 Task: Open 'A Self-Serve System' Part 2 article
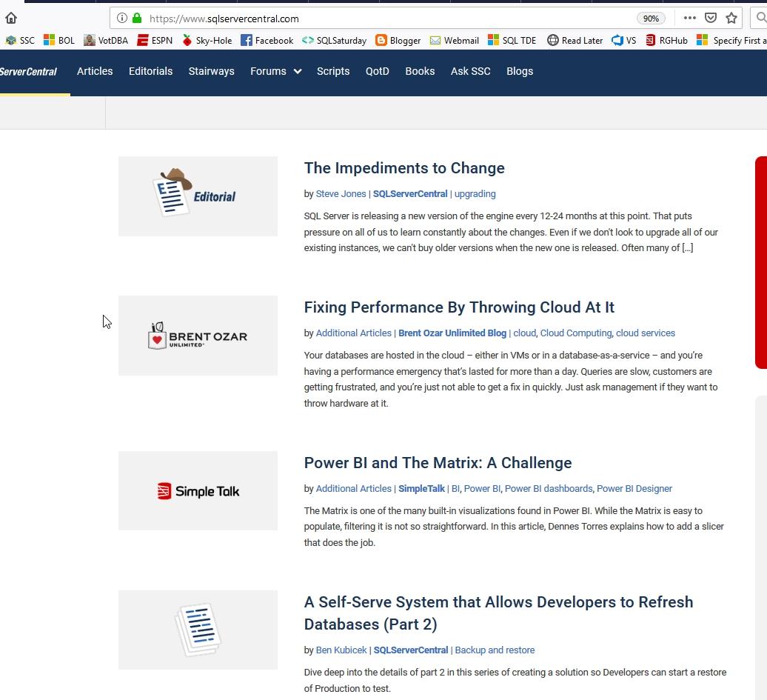coord(498,613)
